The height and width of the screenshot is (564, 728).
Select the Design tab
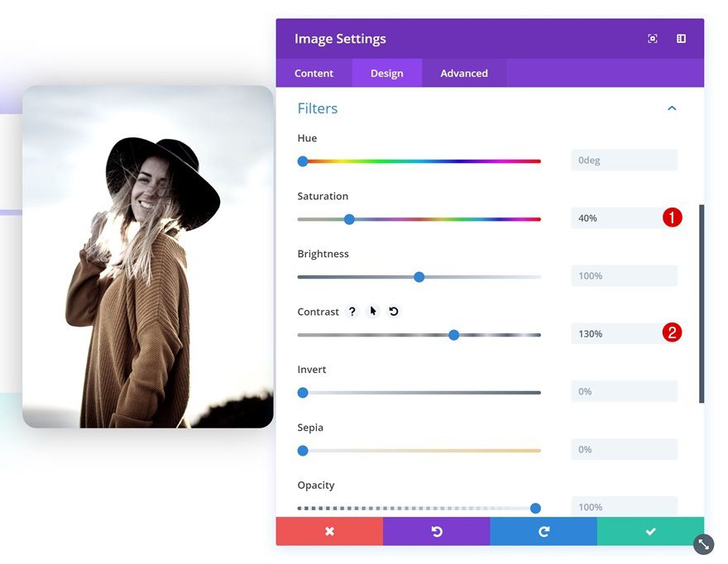coord(386,73)
